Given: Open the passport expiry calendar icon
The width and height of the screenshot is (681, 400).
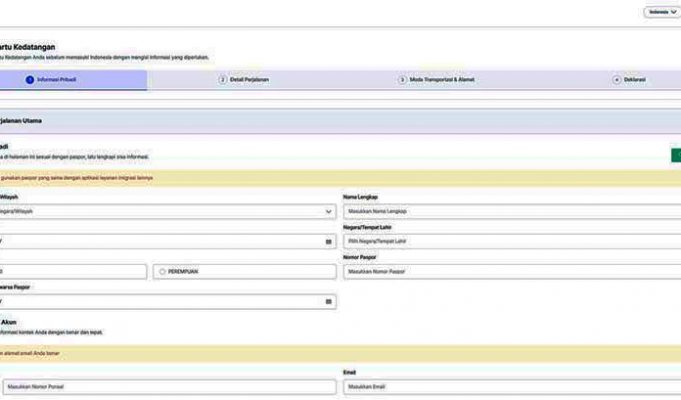Looking at the screenshot, I should pos(328,301).
